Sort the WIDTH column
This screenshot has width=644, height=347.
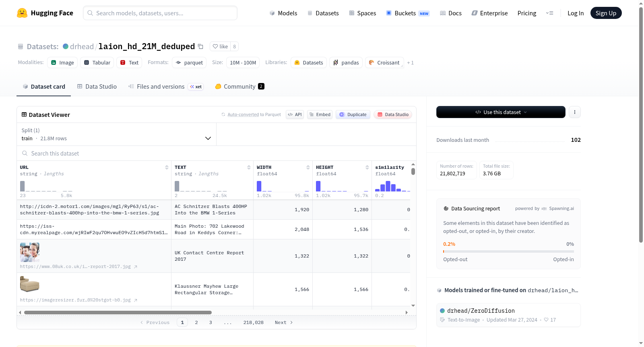308,167
